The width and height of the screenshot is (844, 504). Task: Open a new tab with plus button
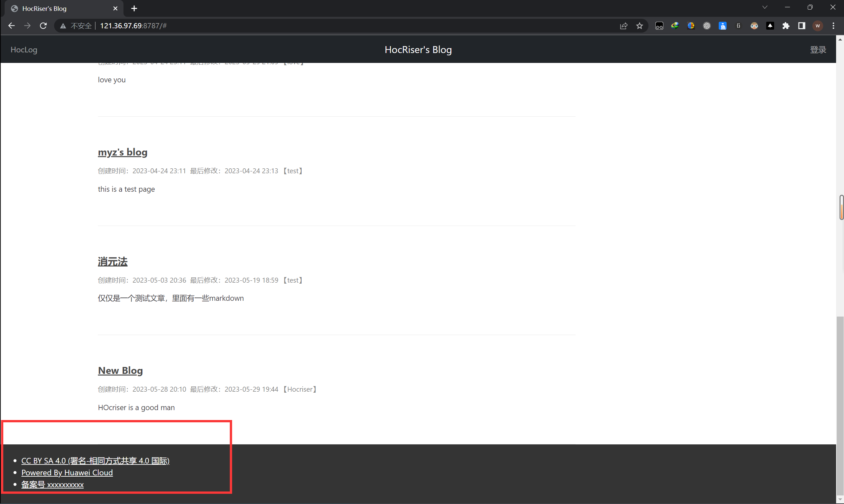pos(134,9)
